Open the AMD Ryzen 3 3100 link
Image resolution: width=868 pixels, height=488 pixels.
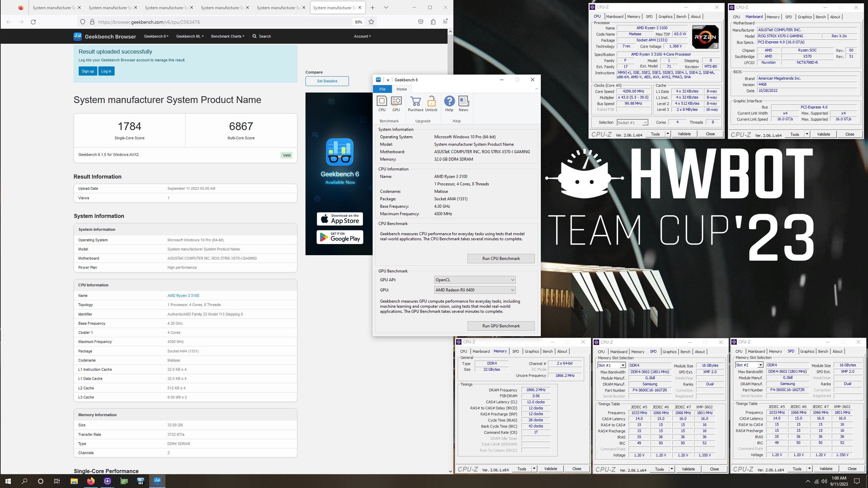pos(183,296)
